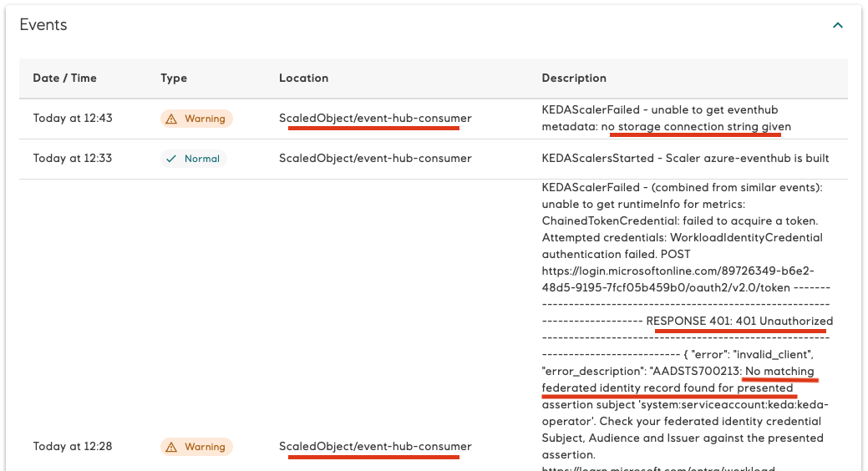The height and width of the screenshot is (471, 868).
Task: Open ScaledObject/event-hub-consumer from the 12:28 event
Action: (x=375, y=447)
